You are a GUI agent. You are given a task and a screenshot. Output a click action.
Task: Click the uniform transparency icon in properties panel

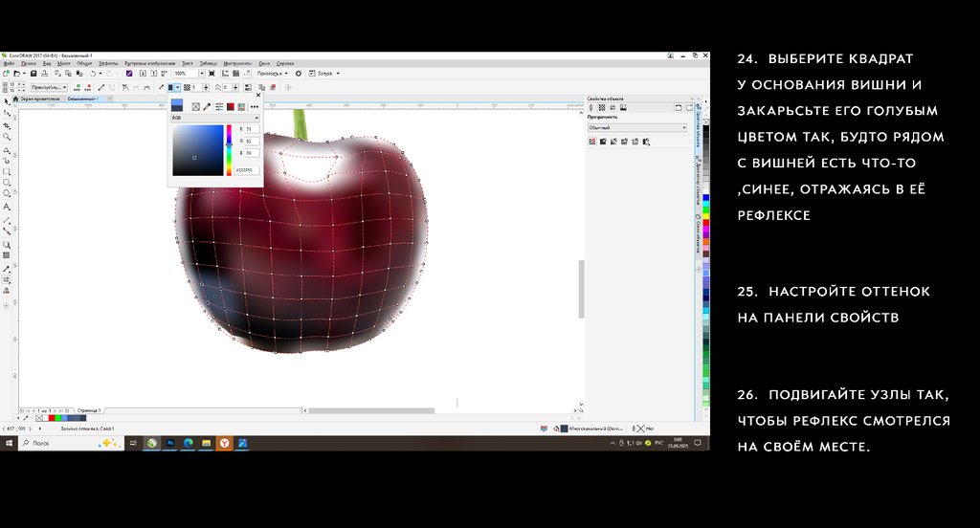[603, 142]
